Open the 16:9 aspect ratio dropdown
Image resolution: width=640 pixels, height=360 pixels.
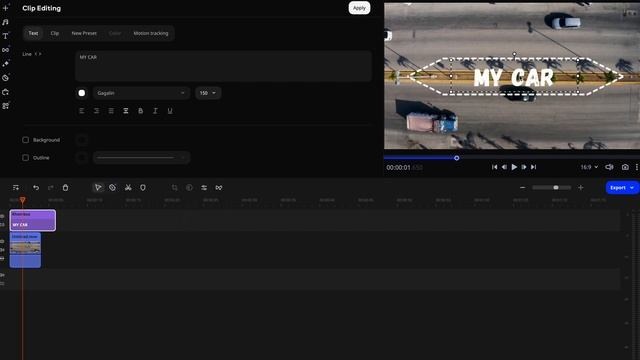589,167
